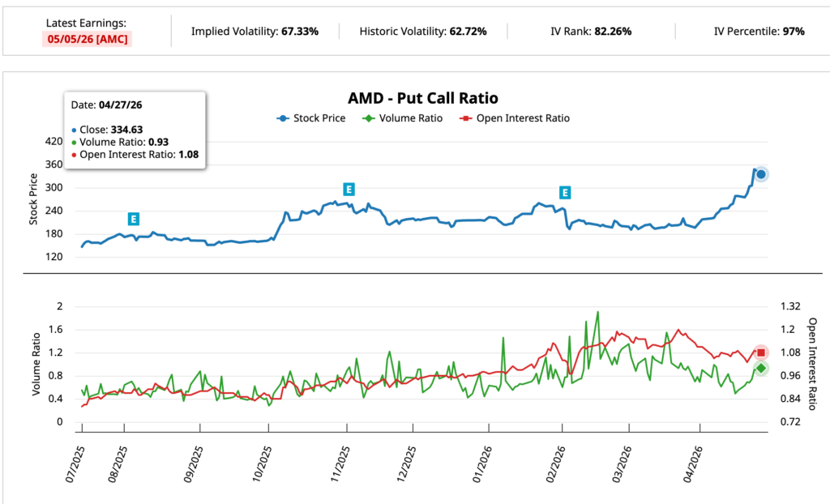Click the 05/05/26 [AMC] earnings date badge

click(x=87, y=39)
